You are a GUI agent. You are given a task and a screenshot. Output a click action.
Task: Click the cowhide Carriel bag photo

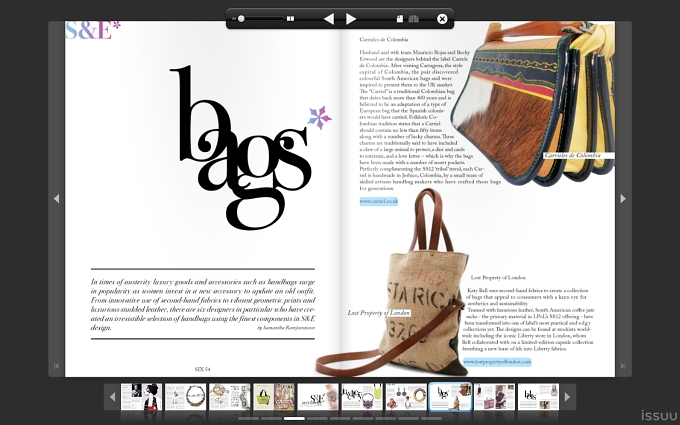point(533,102)
